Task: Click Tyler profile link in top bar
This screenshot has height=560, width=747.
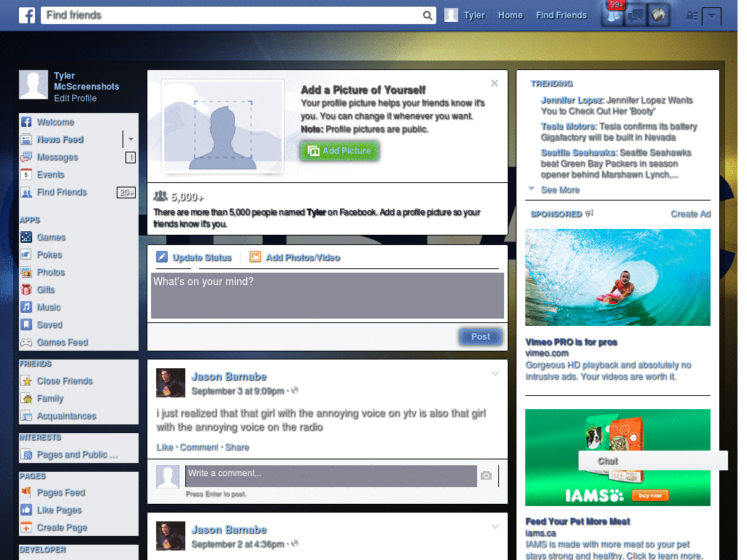Action: [x=474, y=15]
